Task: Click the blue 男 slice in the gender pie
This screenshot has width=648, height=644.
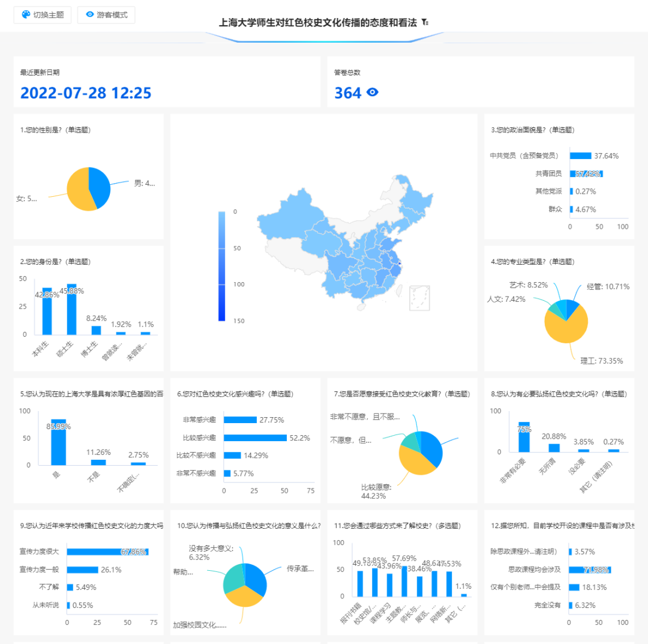Action: pyautogui.click(x=101, y=185)
